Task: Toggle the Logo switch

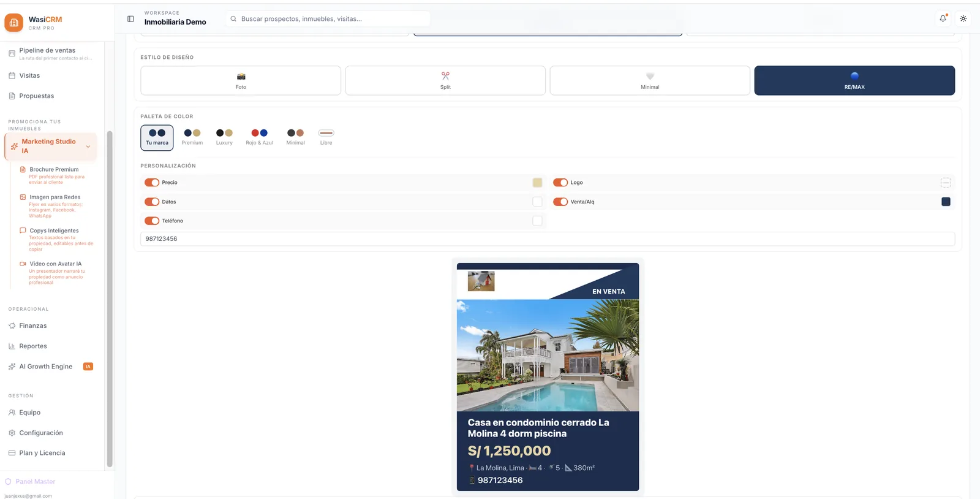Action: pyautogui.click(x=560, y=183)
